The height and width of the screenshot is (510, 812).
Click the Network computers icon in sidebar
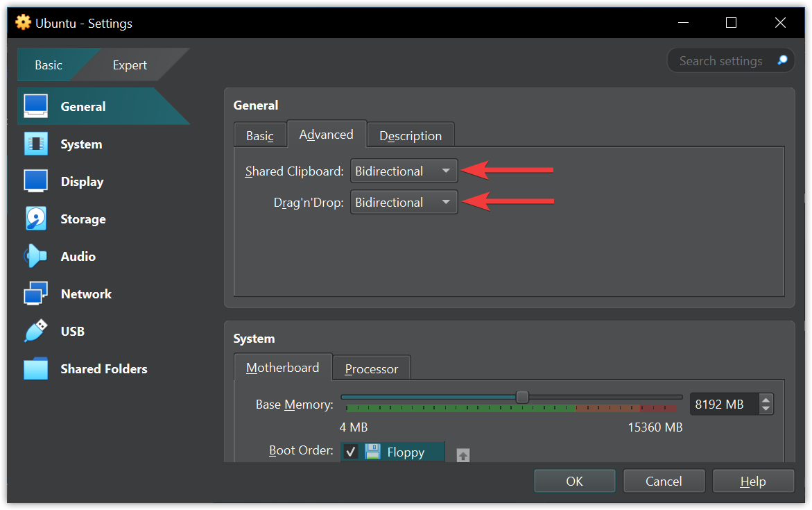tap(36, 294)
